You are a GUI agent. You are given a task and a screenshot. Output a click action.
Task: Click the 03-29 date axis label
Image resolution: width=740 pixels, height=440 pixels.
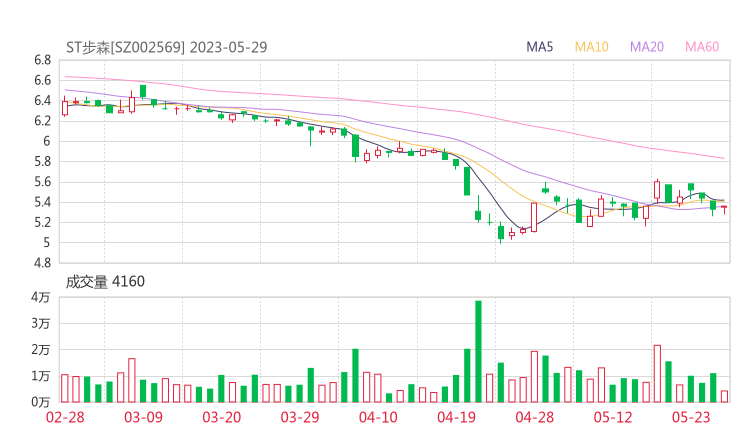click(300, 417)
